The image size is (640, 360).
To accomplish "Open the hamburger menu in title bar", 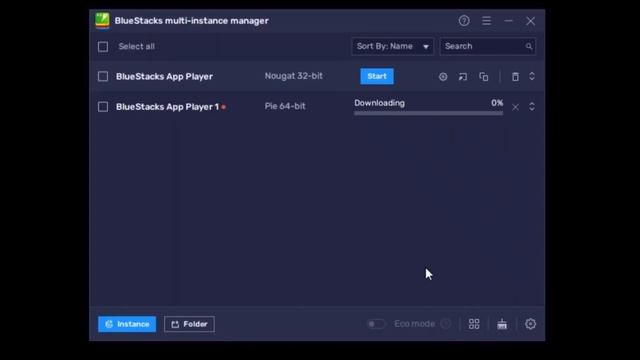I will pos(486,21).
